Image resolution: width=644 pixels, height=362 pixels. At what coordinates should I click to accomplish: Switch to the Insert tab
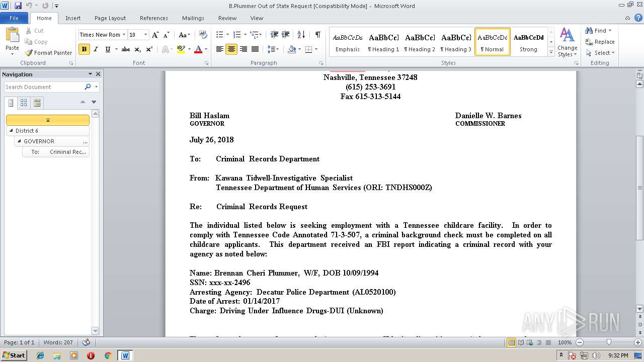73,18
